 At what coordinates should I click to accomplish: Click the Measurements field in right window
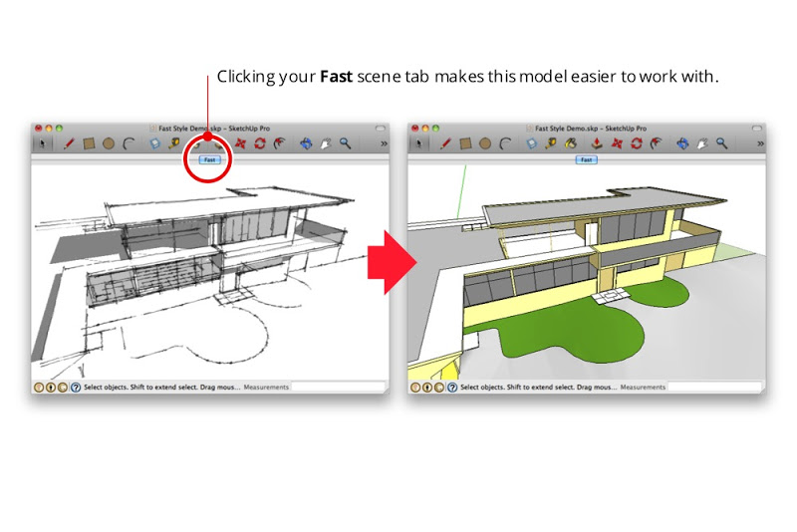coord(714,388)
